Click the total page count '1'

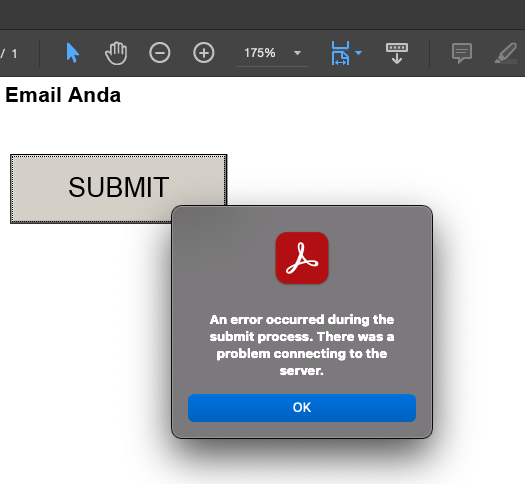(x=14, y=54)
